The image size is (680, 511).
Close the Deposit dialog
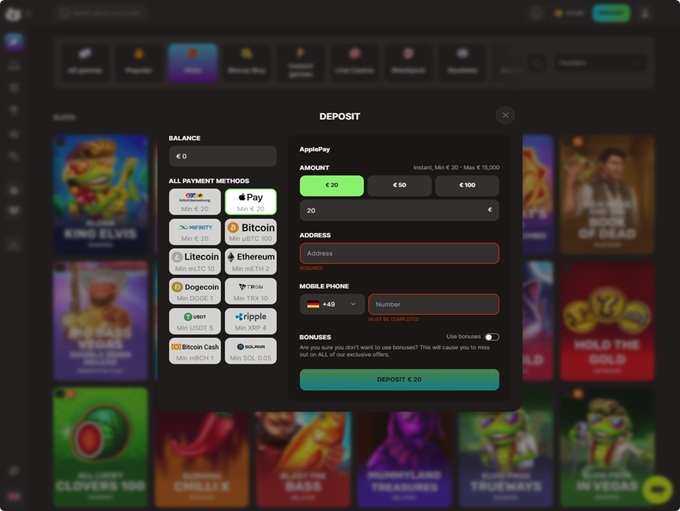[x=505, y=115]
